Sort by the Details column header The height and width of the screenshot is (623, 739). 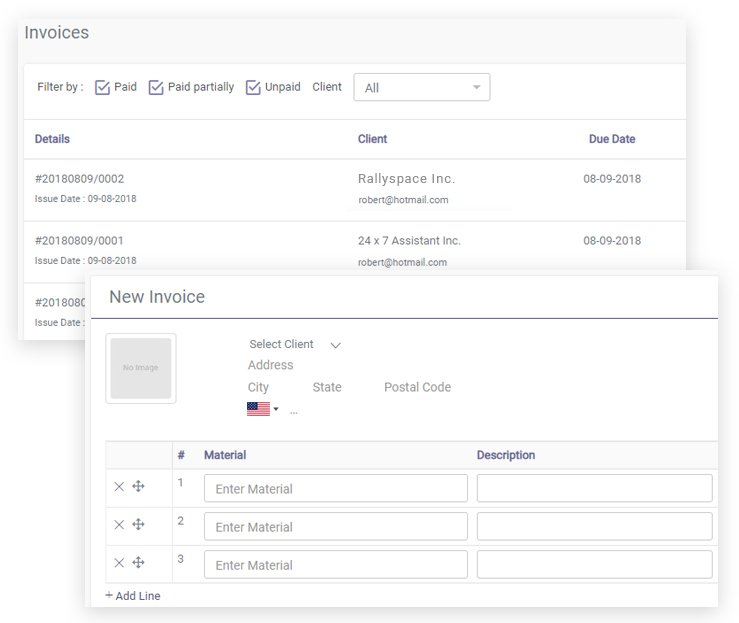tap(52, 139)
